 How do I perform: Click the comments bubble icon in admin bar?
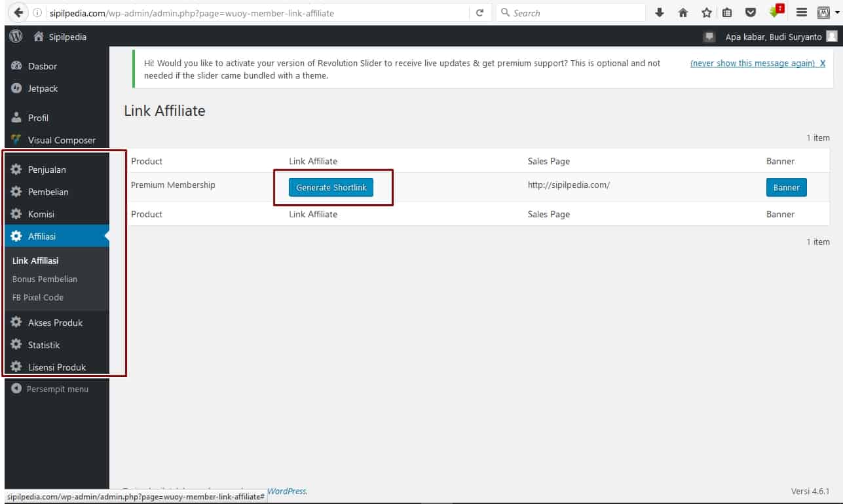709,37
